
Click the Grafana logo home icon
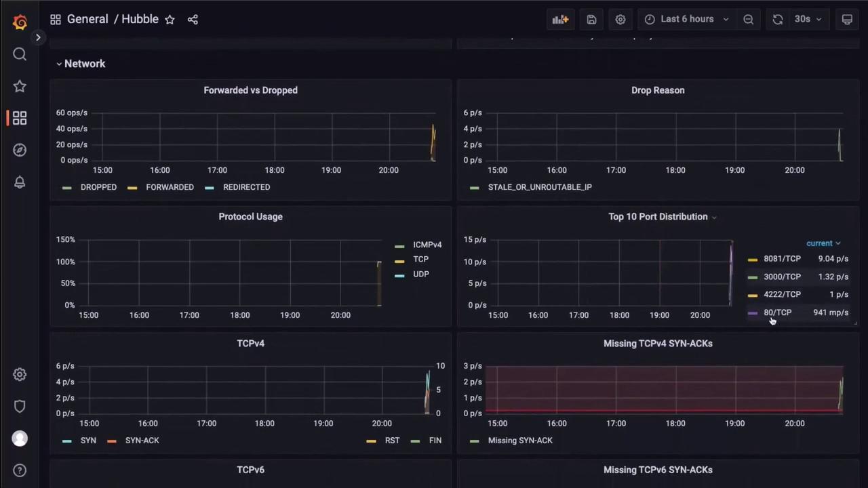pos(20,22)
